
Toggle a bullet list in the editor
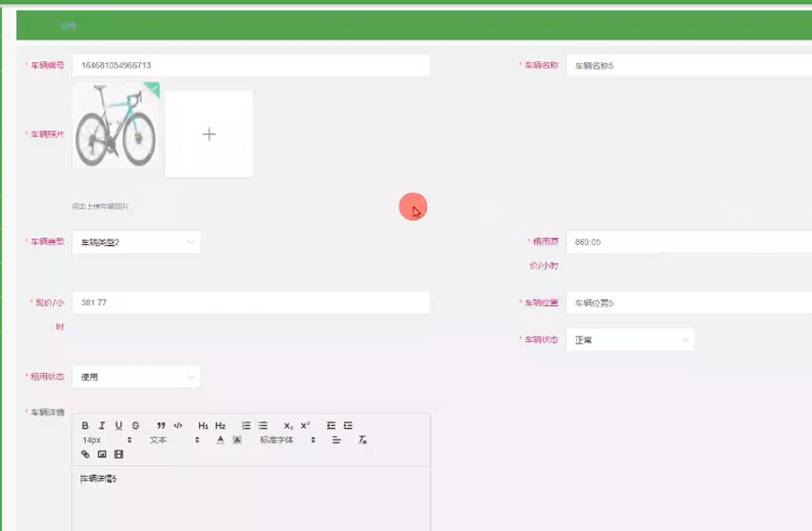[262, 424]
